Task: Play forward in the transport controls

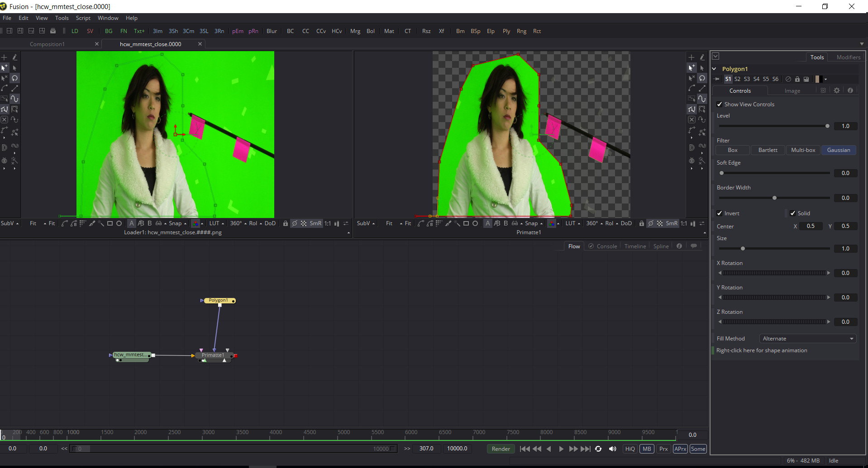Action: point(561,449)
